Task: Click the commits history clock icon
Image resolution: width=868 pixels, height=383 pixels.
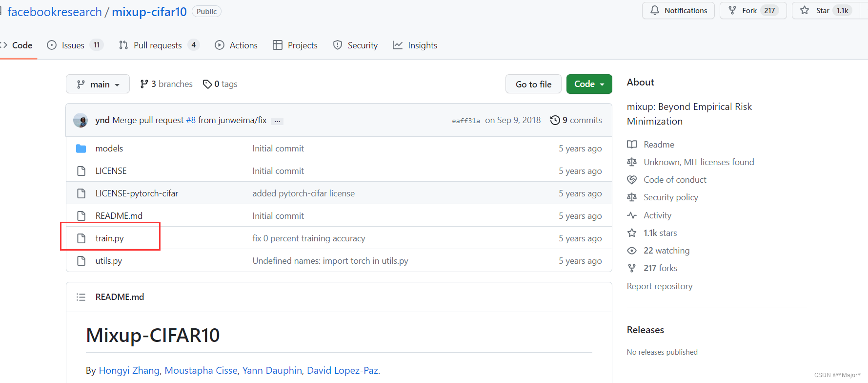Action: click(555, 120)
